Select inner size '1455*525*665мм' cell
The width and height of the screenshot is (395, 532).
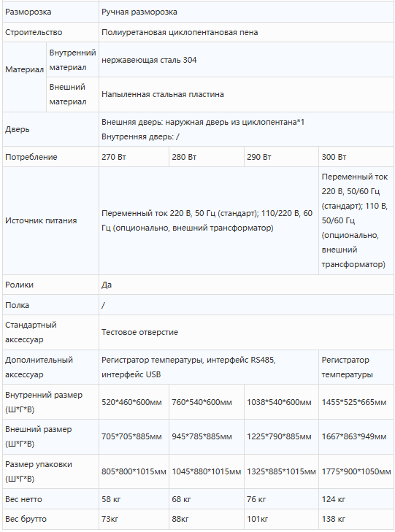coord(356,402)
